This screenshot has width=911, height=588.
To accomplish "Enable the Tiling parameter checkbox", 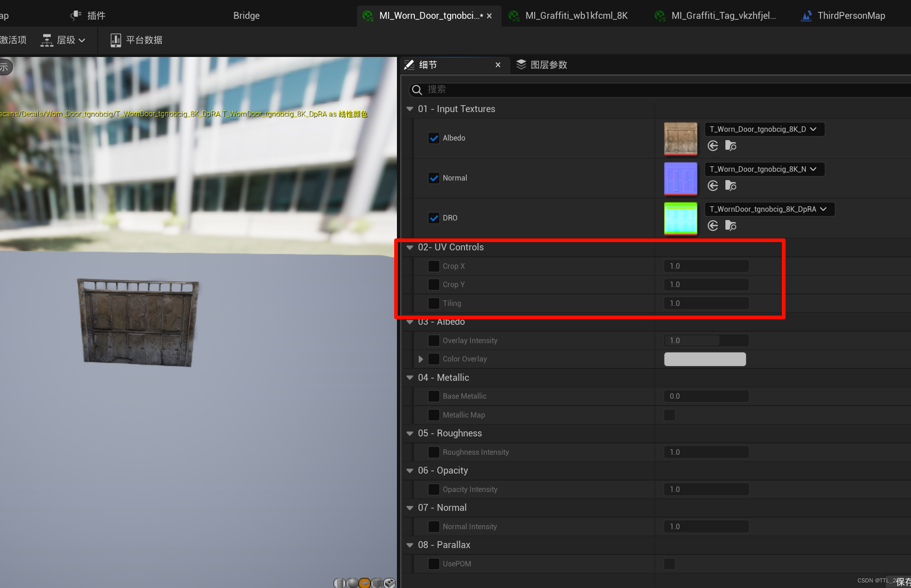I will tap(434, 303).
